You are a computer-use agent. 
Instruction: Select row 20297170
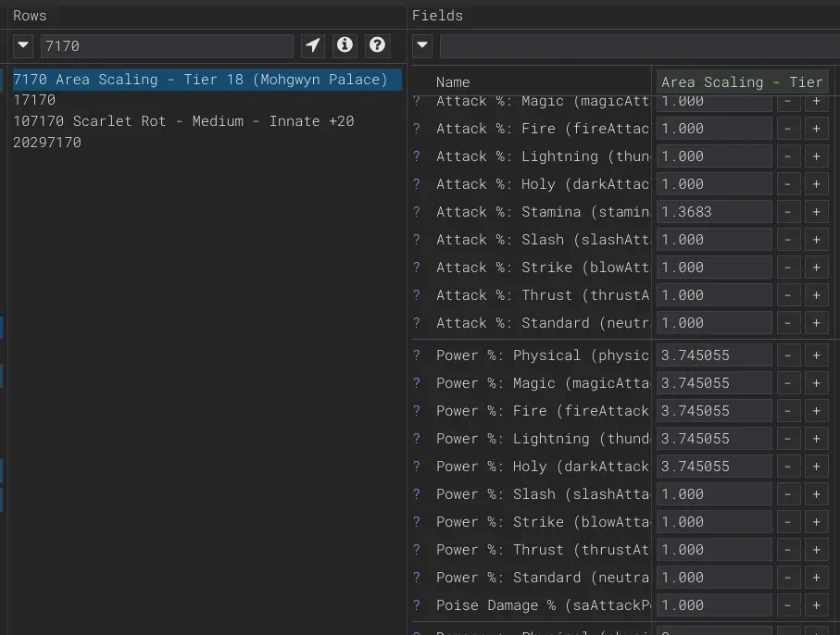click(47, 143)
